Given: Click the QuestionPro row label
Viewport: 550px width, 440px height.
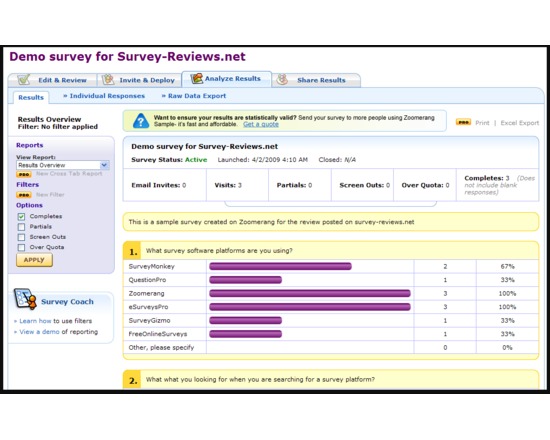Looking at the screenshot, I should [147, 280].
